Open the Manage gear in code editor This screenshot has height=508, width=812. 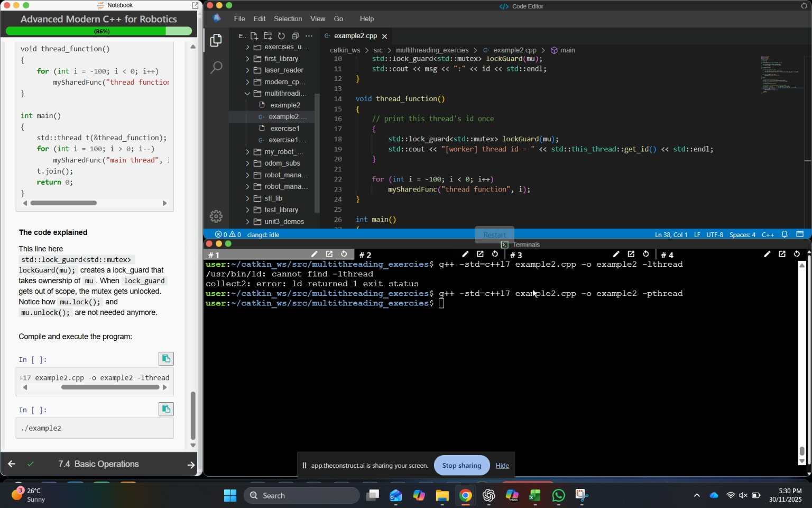point(216,216)
